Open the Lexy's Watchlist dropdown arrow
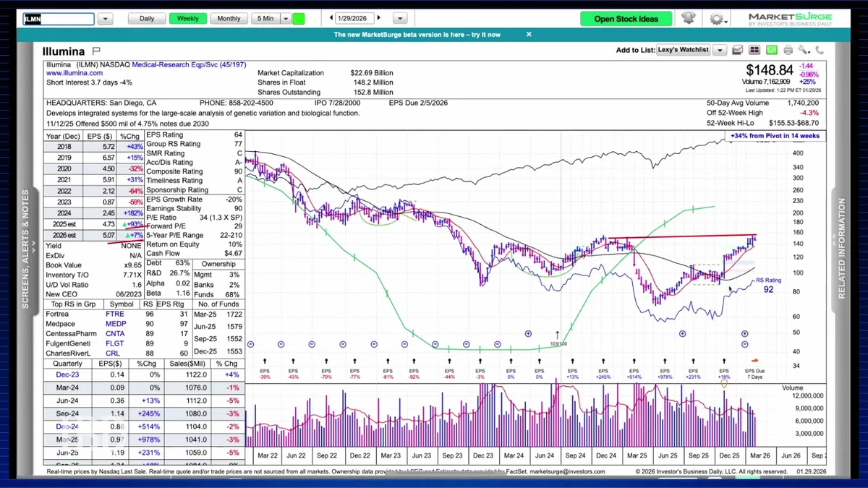868x488 pixels. coord(719,51)
